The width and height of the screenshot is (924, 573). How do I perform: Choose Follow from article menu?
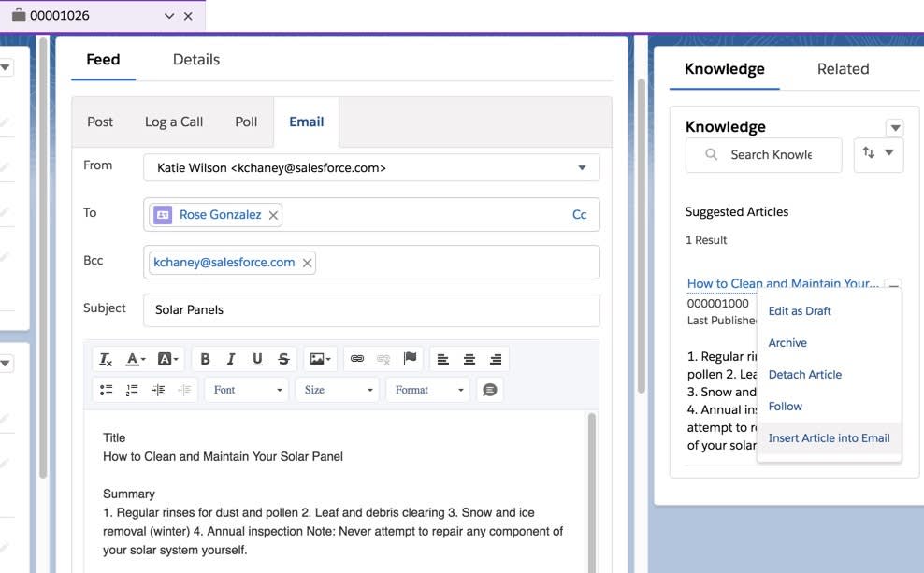pos(786,407)
